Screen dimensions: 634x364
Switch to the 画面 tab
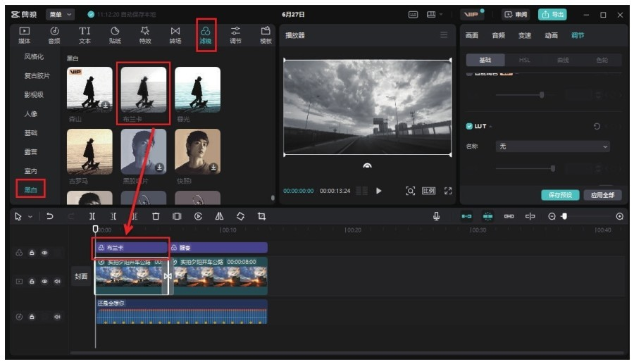pyautogui.click(x=471, y=35)
